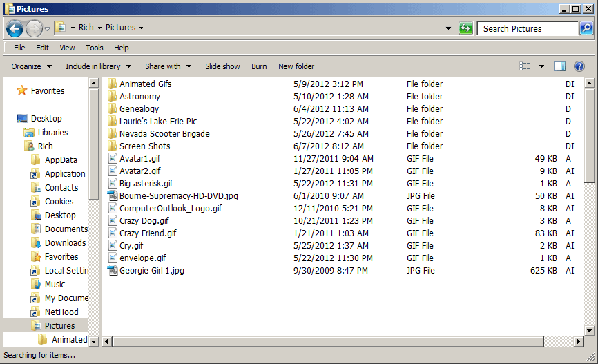598x364 pixels.
Task: Click the Favorites star in navigation pane
Action: pyautogui.click(x=22, y=91)
